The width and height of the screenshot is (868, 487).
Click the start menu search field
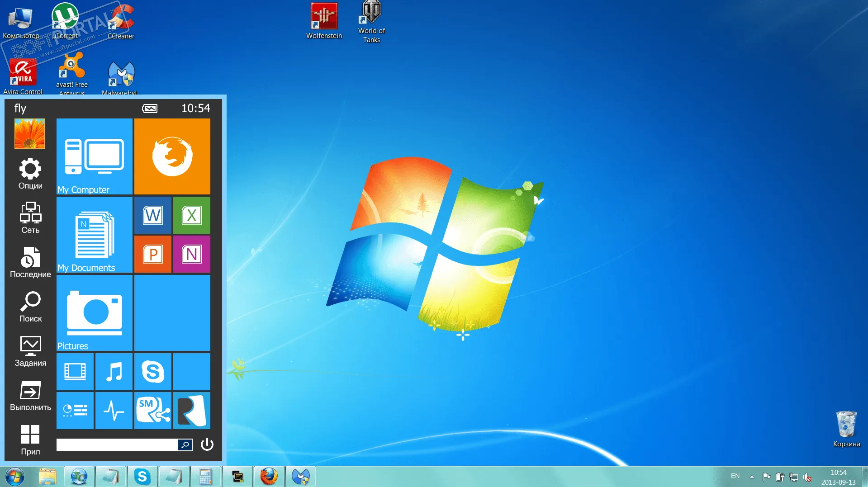(118, 445)
